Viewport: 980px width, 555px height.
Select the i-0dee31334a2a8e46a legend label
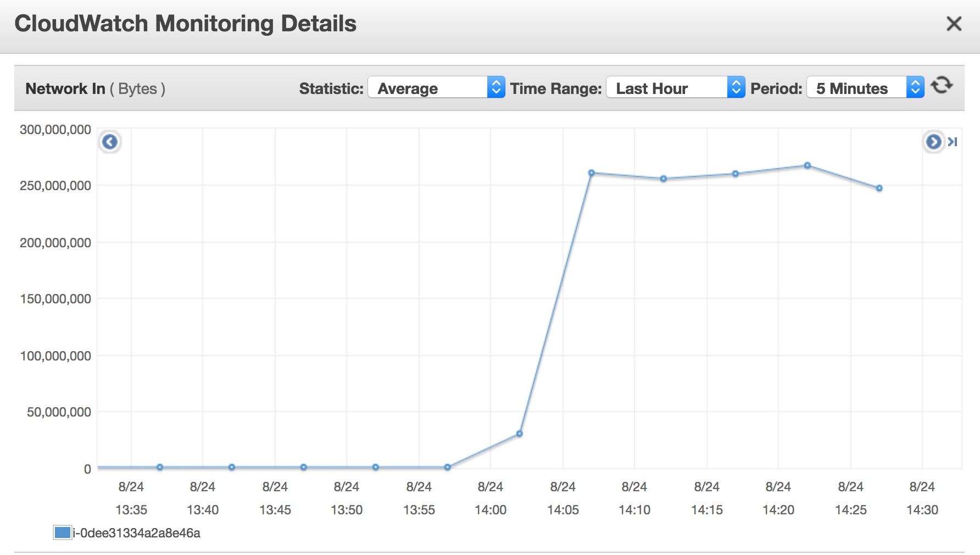pyautogui.click(x=137, y=533)
